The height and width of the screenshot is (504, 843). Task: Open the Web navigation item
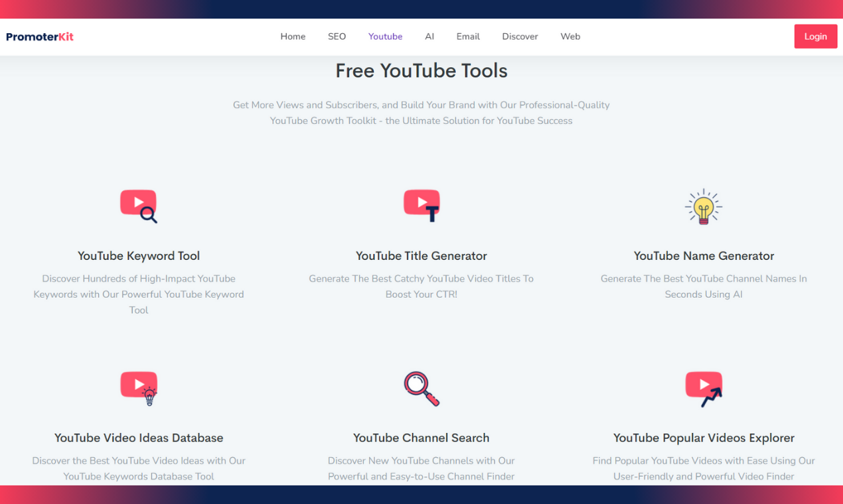click(x=570, y=36)
